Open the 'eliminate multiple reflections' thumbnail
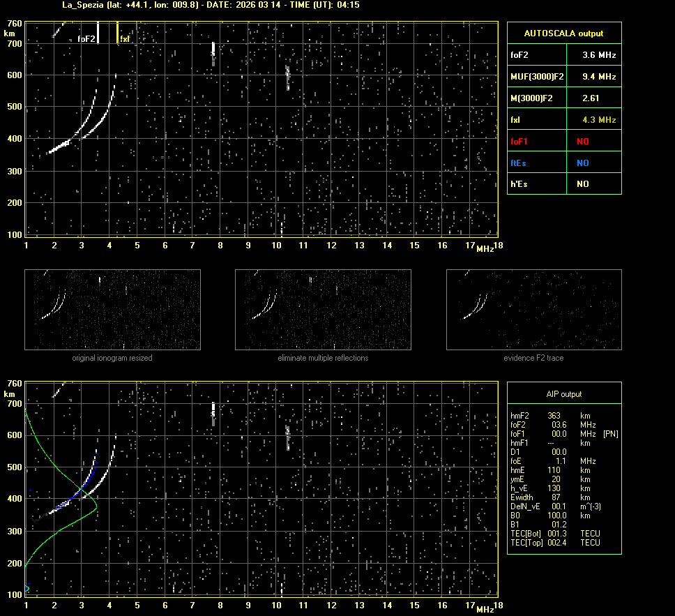This screenshot has height=616, width=675. pyautogui.click(x=323, y=310)
